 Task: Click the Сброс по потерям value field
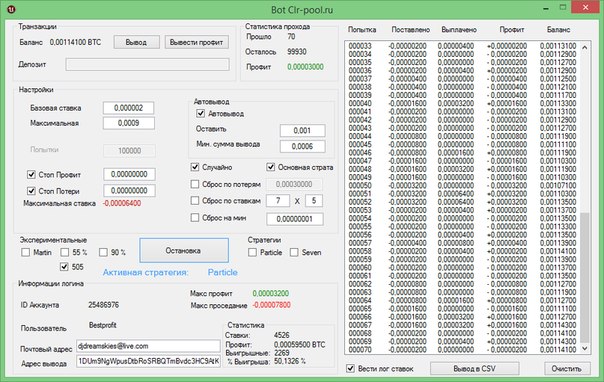click(294, 184)
